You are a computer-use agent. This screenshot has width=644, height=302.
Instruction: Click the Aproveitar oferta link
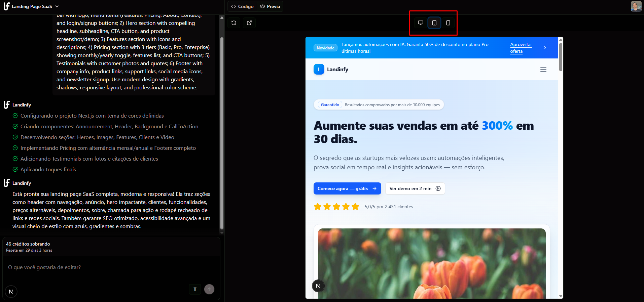[x=521, y=48]
